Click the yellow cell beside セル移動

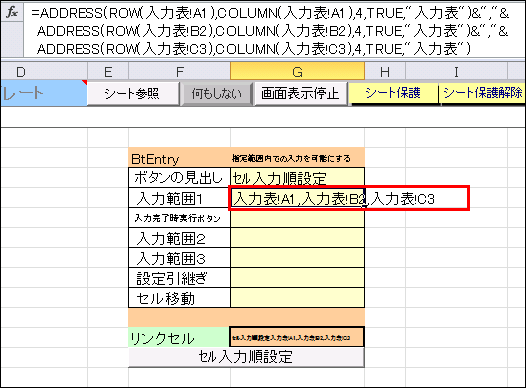pyautogui.click(x=298, y=298)
